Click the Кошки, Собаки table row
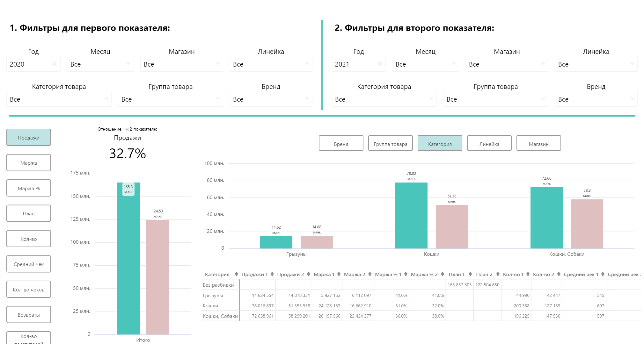The height and width of the screenshot is (344, 644). pyautogui.click(x=220, y=316)
